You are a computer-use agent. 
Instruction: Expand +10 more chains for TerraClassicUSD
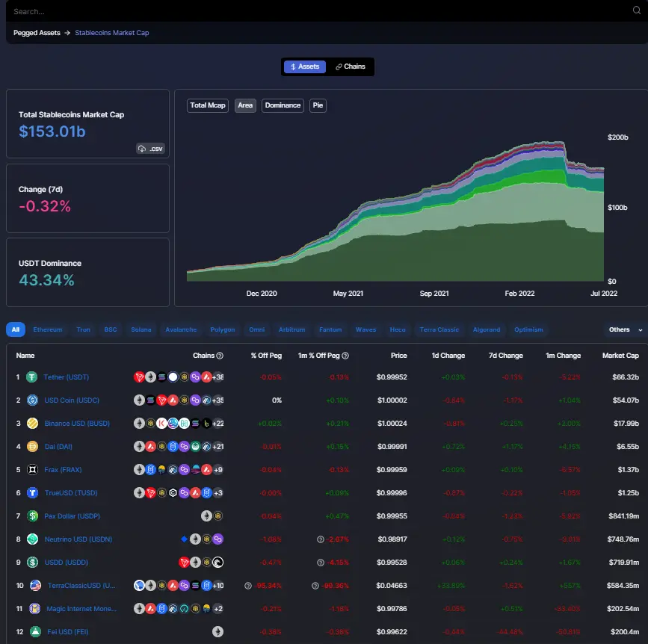[x=217, y=585]
